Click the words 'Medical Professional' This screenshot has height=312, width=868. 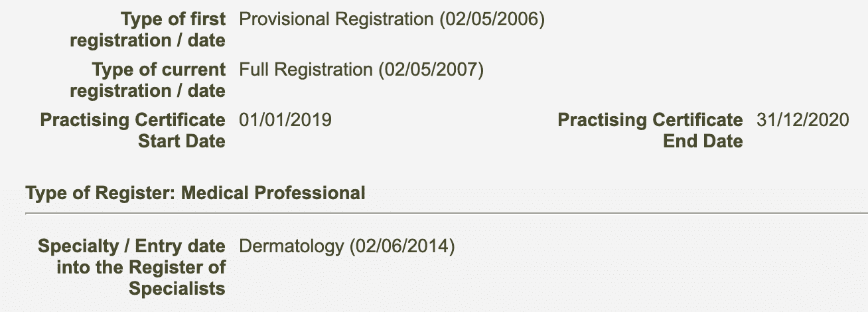pos(273,193)
